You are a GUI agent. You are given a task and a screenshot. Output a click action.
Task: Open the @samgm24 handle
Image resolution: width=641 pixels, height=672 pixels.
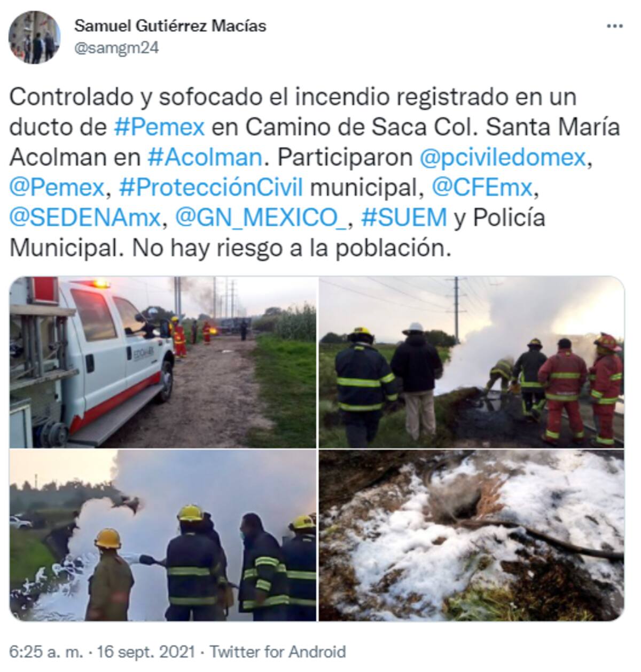(x=116, y=48)
